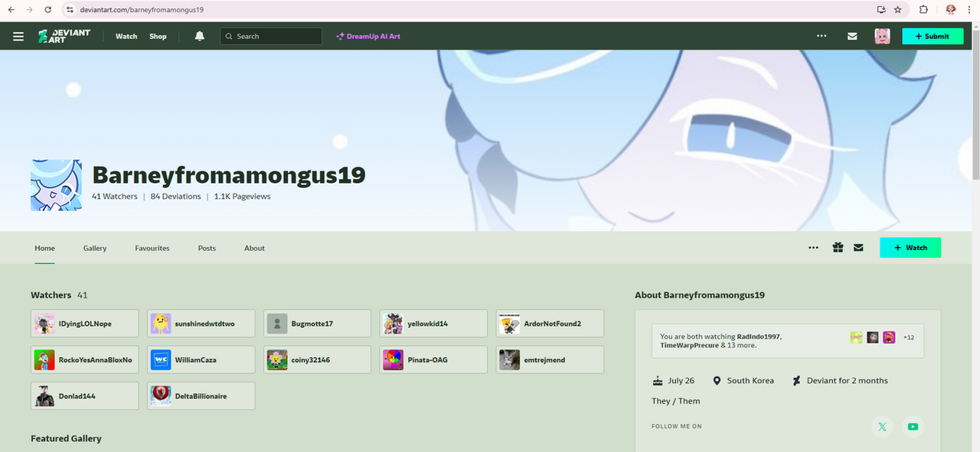
Task: Open the top bar three-dot menu
Action: [822, 36]
